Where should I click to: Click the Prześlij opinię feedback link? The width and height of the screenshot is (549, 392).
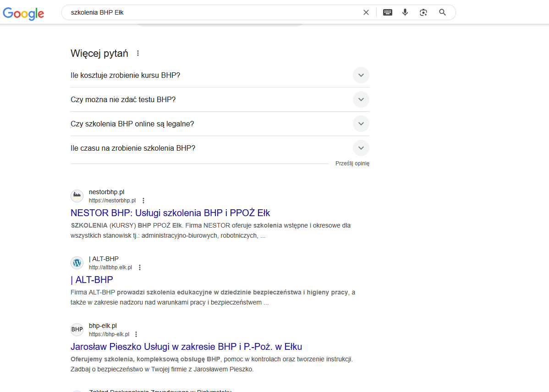pos(352,163)
